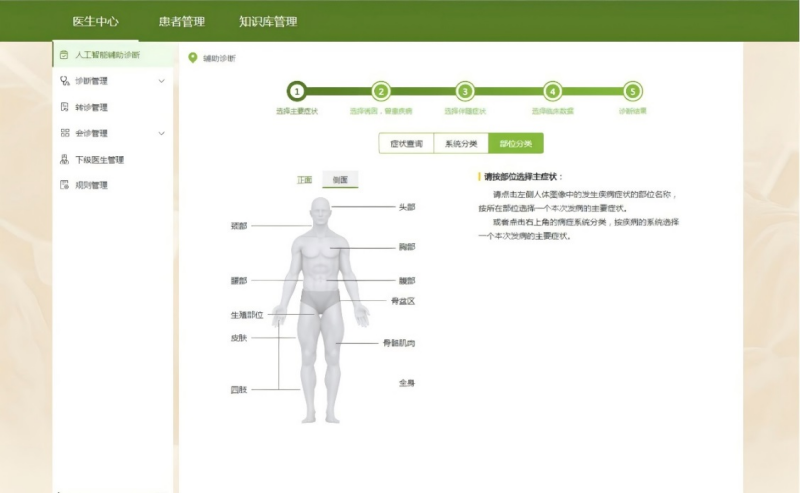The width and height of the screenshot is (800, 493).
Task: Click the 请按部位选择主症状 heading
Action: (x=522, y=177)
